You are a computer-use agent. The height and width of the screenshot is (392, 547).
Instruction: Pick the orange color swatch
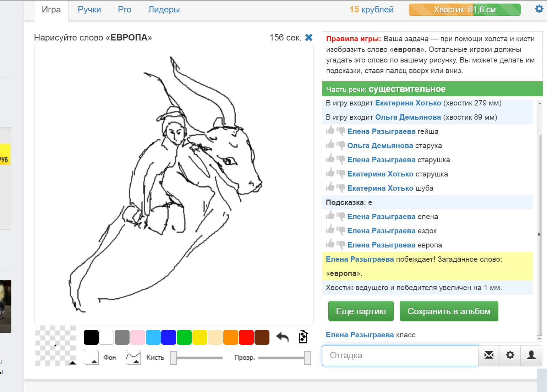click(231, 337)
